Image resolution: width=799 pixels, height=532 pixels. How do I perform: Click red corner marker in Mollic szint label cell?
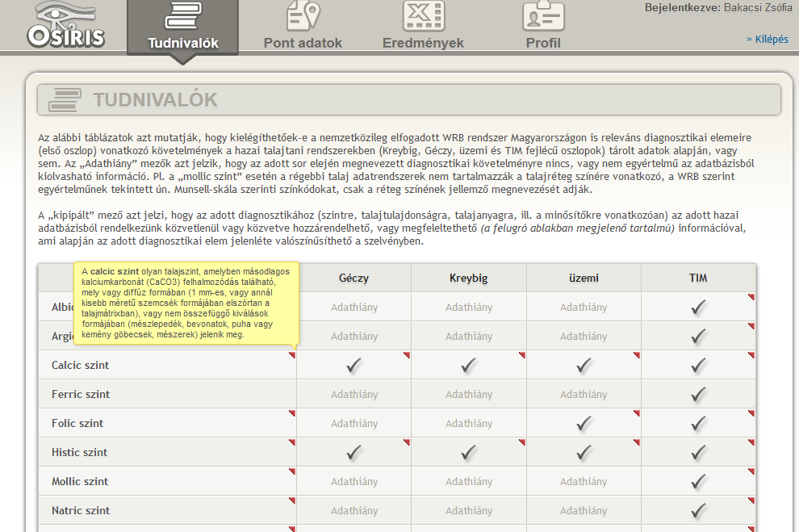(292, 471)
